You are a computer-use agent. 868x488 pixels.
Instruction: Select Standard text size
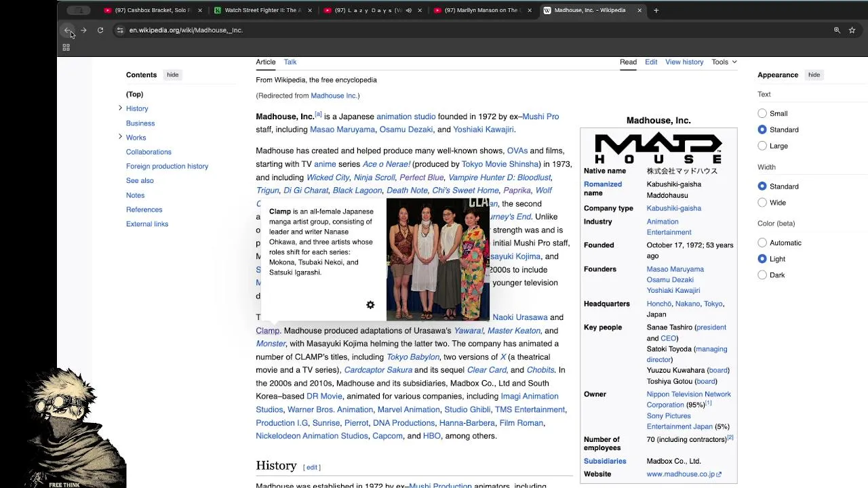[762, 129]
